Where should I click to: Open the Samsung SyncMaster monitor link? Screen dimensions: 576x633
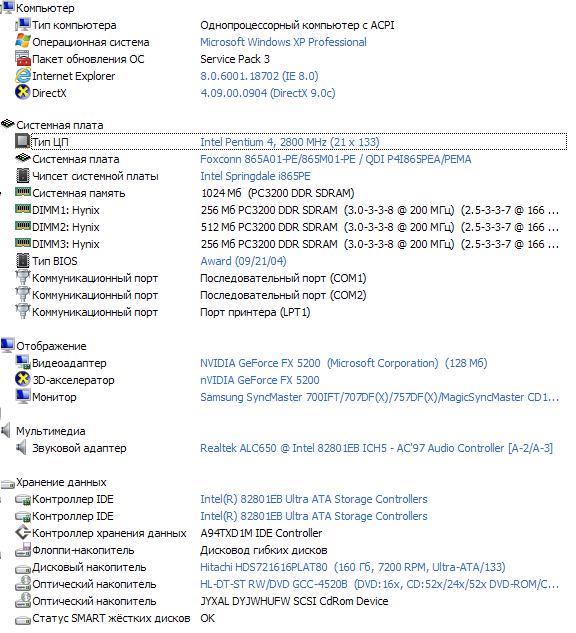coord(379,397)
